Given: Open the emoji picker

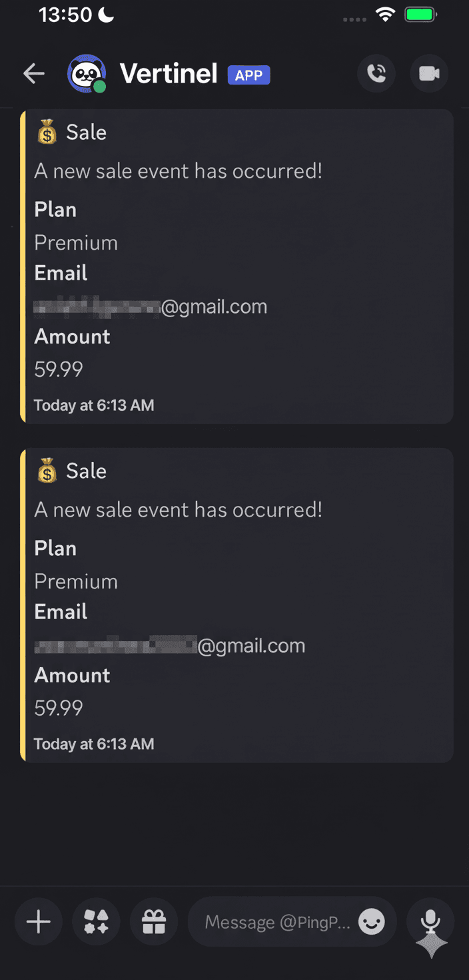Looking at the screenshot, I should tap(371, 921).
